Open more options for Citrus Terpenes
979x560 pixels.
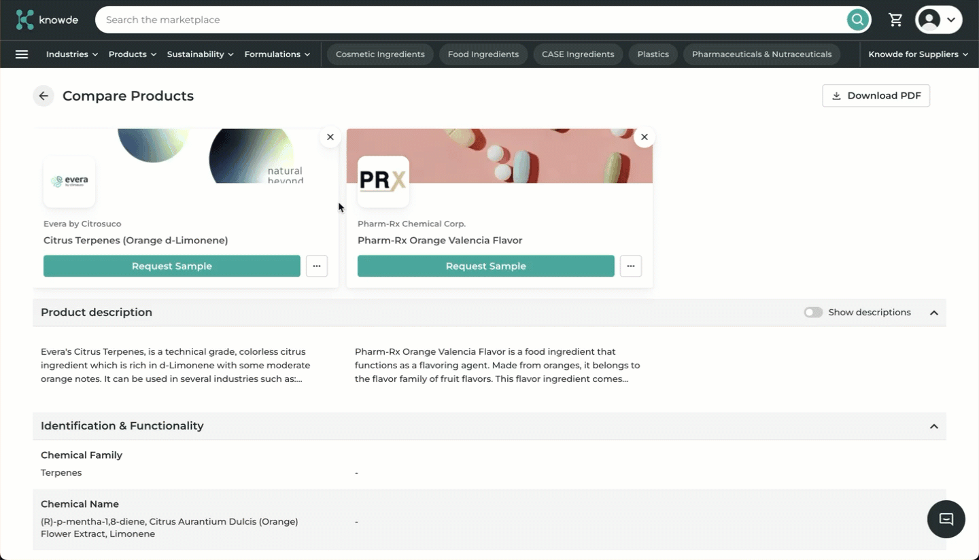pos(317,266)
